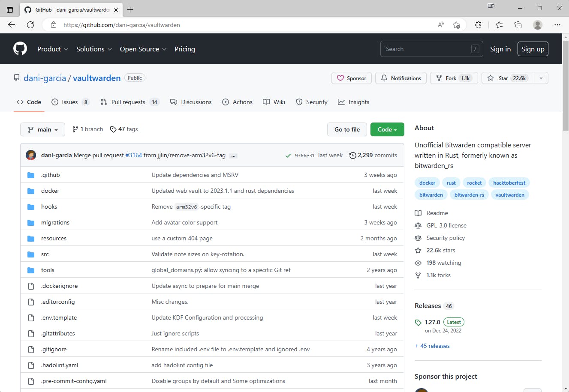
Task: Open the Discussions tab
Action: click(191, 102)
